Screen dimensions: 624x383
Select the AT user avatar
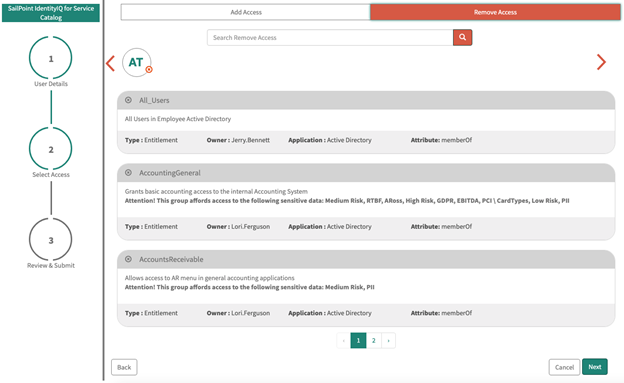[x=136, y=63]
